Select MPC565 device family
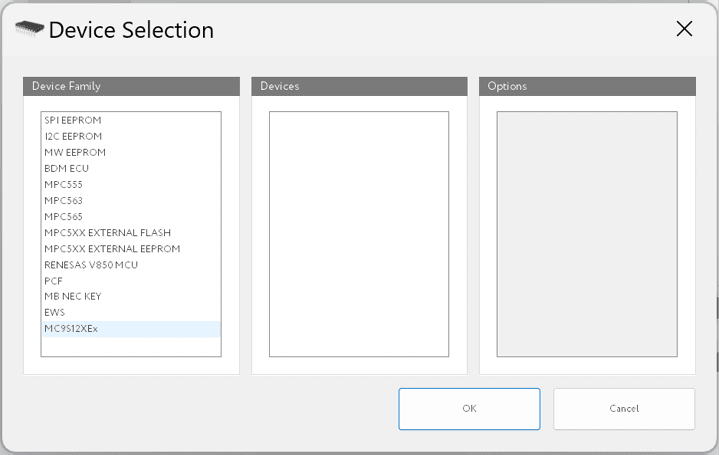 coord(64,216)
